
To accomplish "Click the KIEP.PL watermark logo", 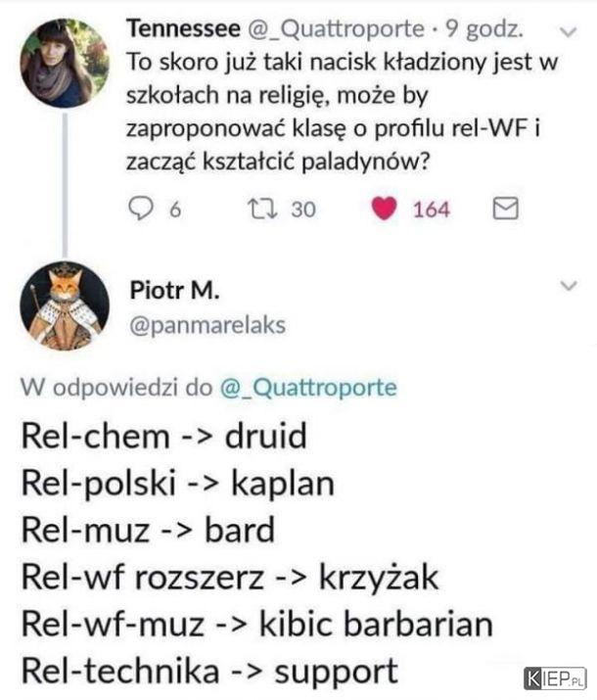I will [x=555, y=678].
